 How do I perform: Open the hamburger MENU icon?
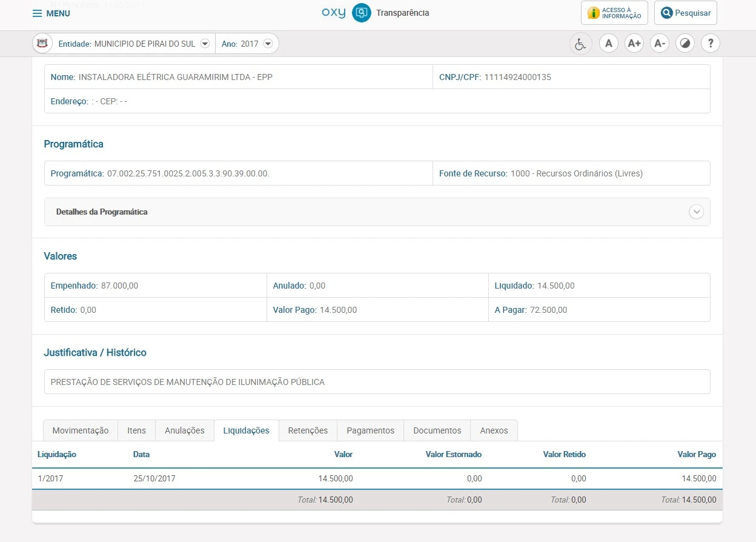(38, 13)
